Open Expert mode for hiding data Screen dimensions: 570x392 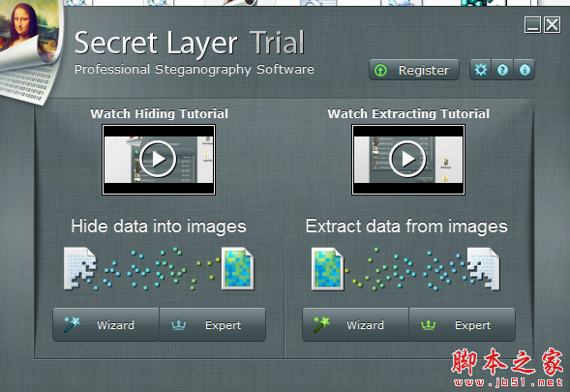pos(212,324)
